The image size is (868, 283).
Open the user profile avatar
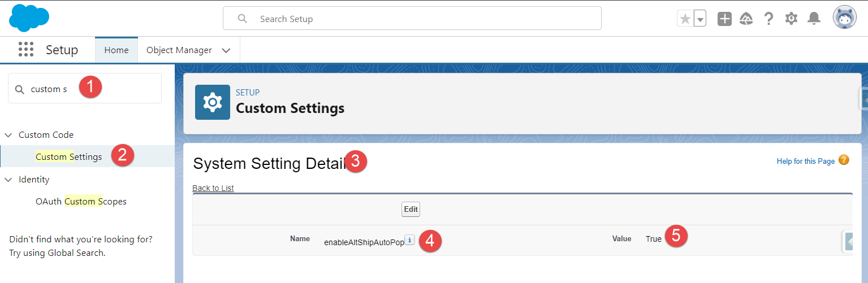pos(845,18)
